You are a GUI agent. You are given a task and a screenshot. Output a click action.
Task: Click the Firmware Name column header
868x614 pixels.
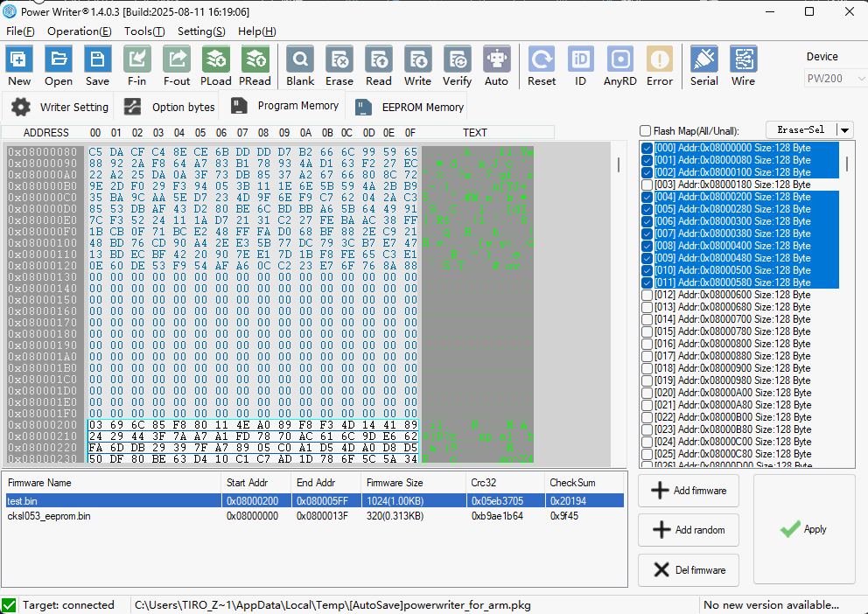point(112,483)
